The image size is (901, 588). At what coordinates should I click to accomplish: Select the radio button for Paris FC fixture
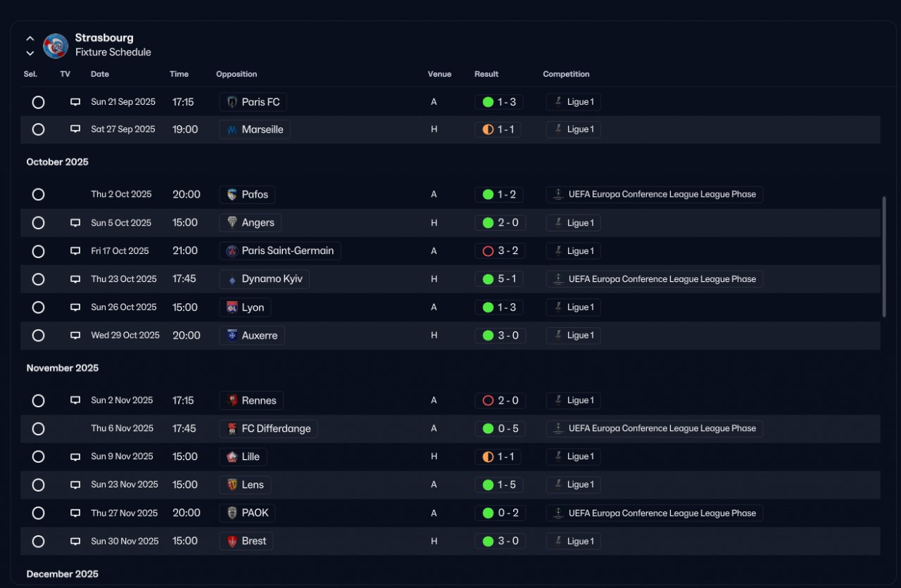[x=38, y=102]
